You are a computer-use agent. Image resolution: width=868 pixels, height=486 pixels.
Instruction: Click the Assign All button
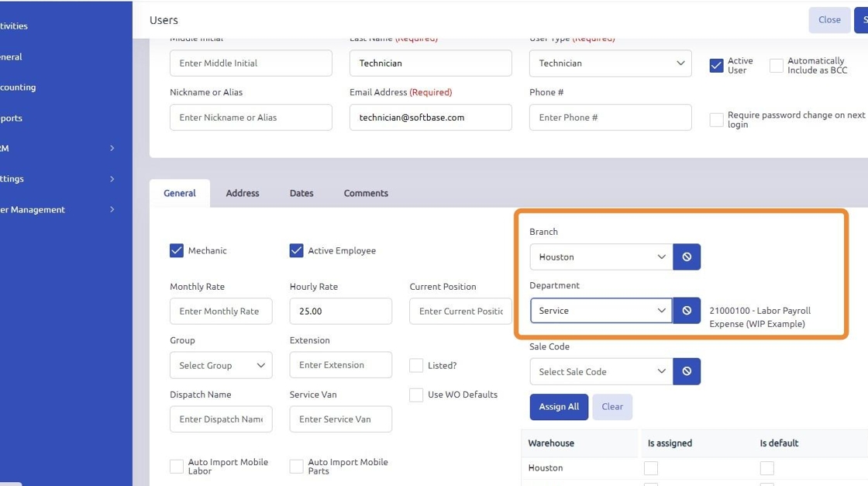(559, 407)
